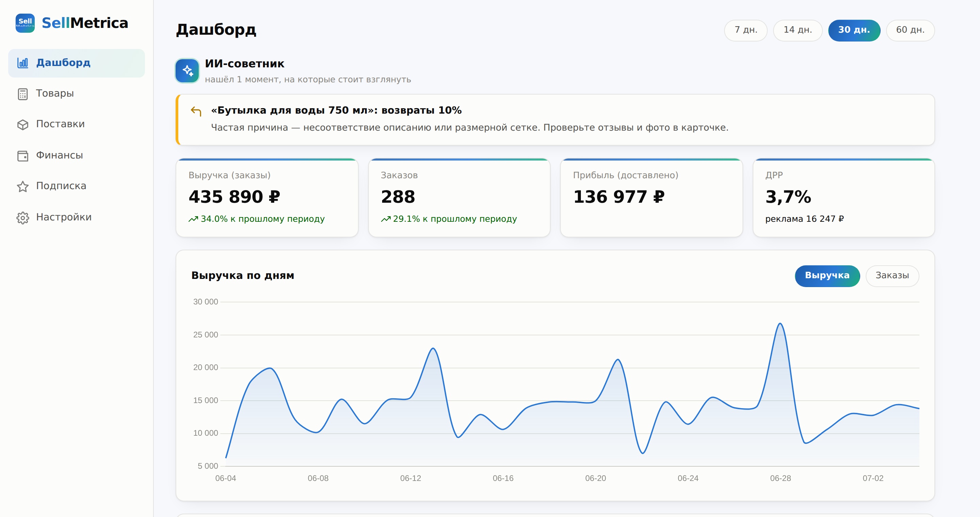The width and height of the screenshot is (980, 517).
Task: Click the ИИ-советник sparkle icon
Action: (187, 71)
